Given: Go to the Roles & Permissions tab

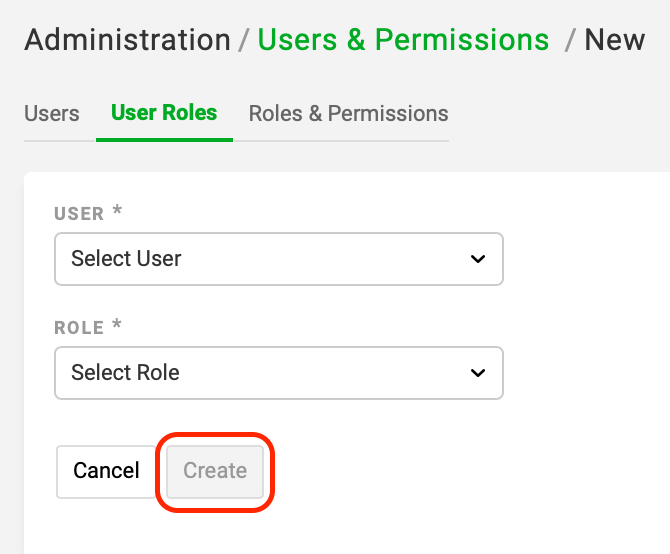Looking at the screenshot, I should tap(349, 114).
